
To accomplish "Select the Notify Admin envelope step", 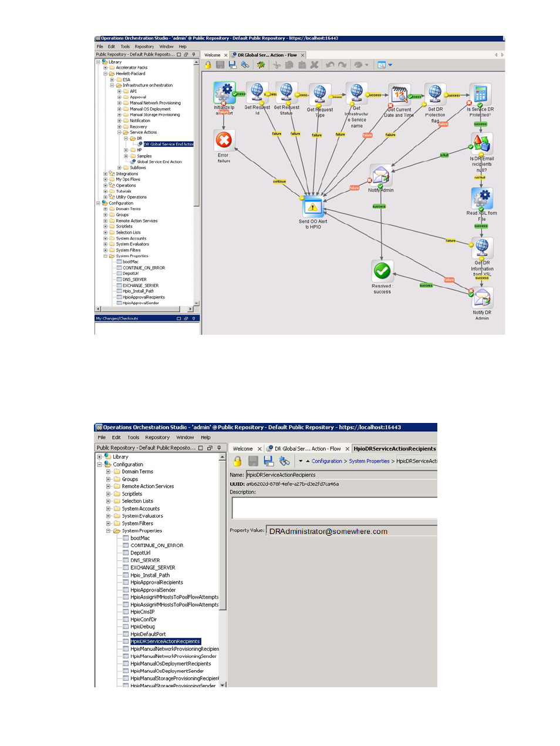I will point(381,176).
